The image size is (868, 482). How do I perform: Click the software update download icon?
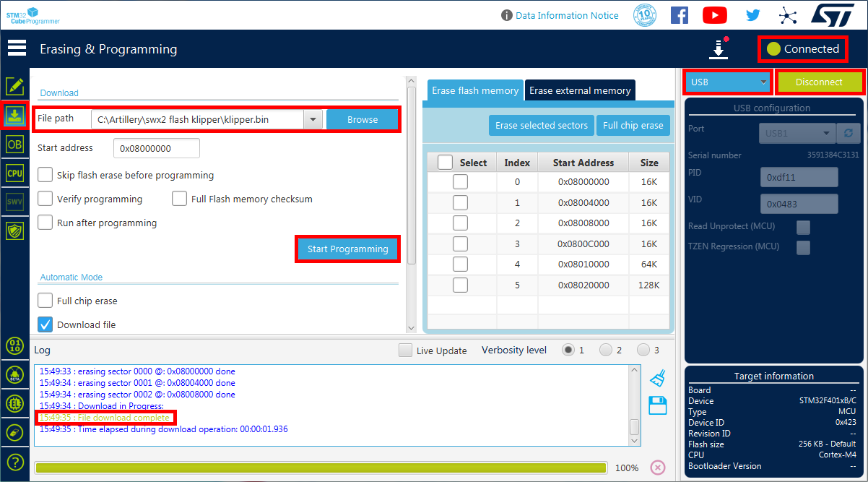coord(718,48)
